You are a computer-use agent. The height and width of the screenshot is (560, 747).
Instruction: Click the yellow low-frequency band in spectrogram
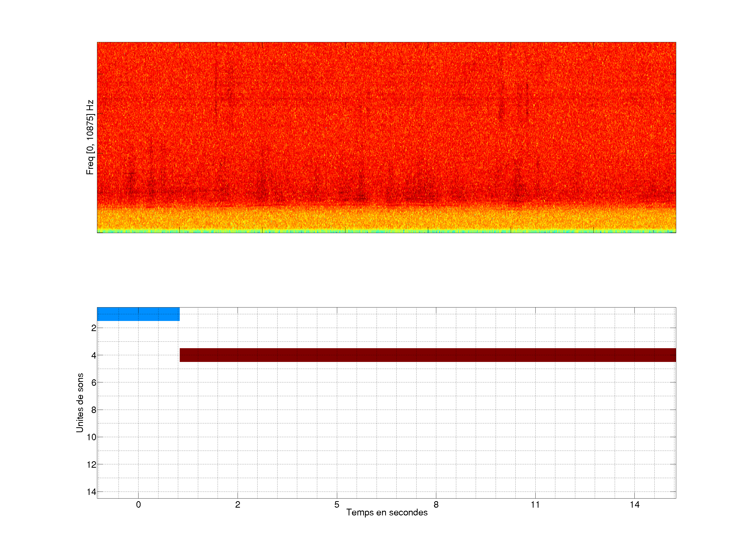(x=386, y=219)
